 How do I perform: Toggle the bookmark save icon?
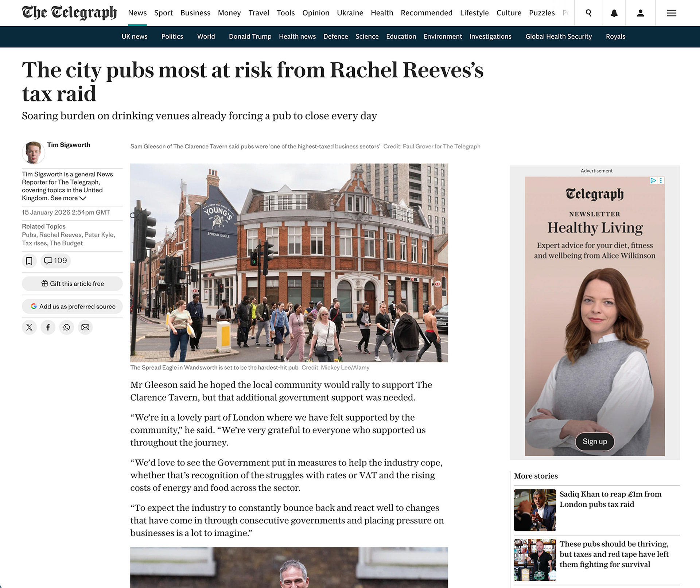(x=29, y=261)
